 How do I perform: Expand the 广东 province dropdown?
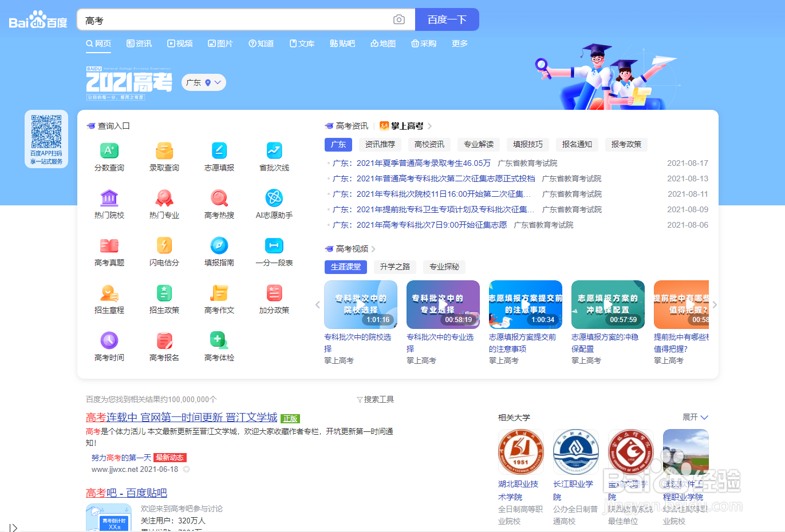pos(204,82)
